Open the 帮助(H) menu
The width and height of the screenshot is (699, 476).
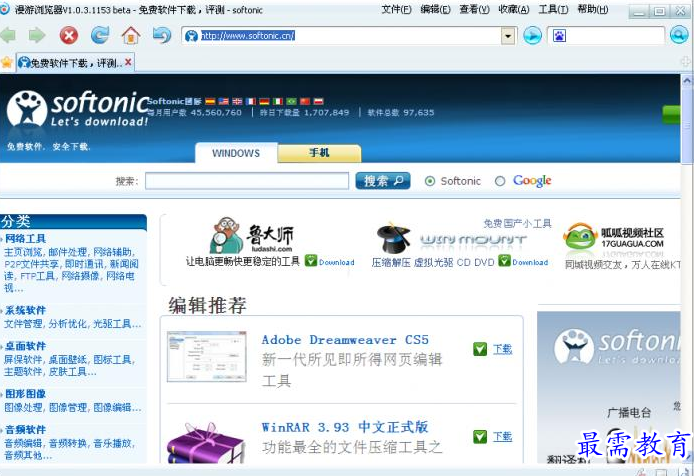tap(592, 9)
